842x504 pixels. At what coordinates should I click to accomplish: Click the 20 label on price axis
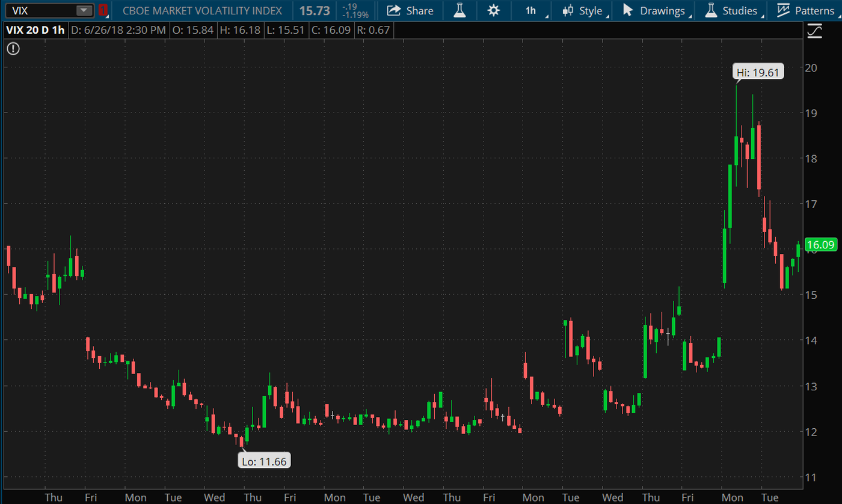tap(811, 67)
